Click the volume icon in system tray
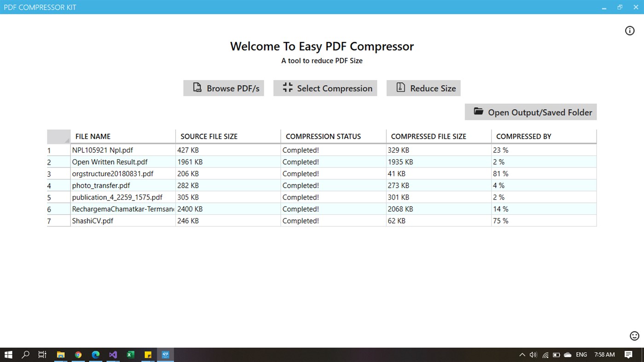The width and height of the screenshot is (644, 362). [533, 355]
